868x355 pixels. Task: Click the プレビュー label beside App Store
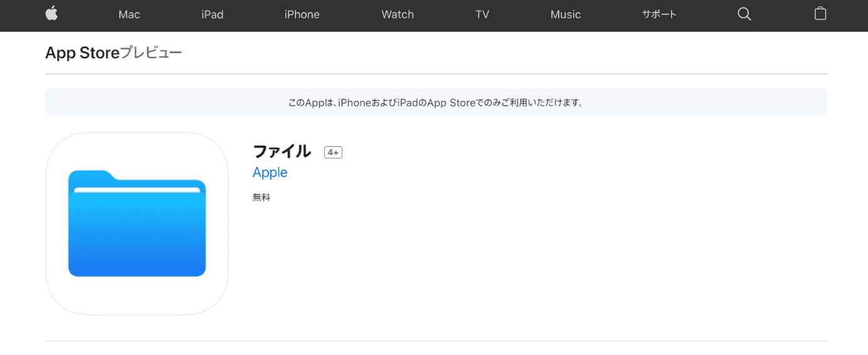pyautogui.click(x=151, y=53)
